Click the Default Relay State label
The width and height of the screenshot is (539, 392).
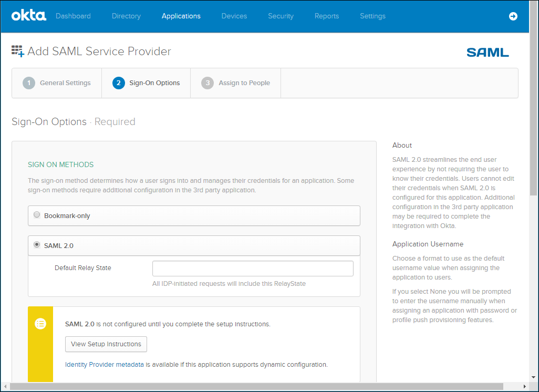coord(83,268)
